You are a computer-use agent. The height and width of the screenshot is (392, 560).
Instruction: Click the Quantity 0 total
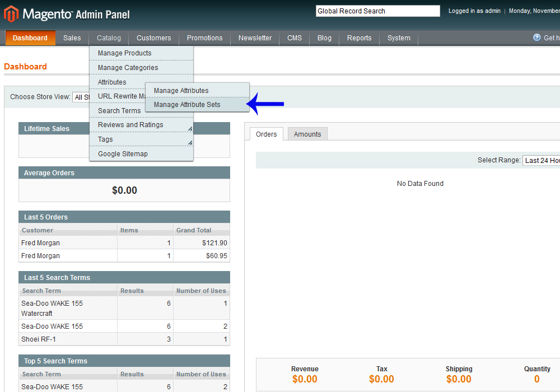pyautogui.click(x=537, y=379)
